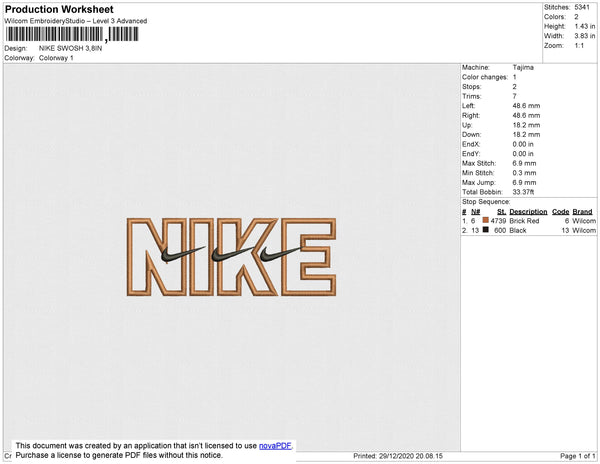600x464 pixels.
Task: Select the 'NIKE SWOSH 3,8IN' design name
Action: click(x=70, y=49)
